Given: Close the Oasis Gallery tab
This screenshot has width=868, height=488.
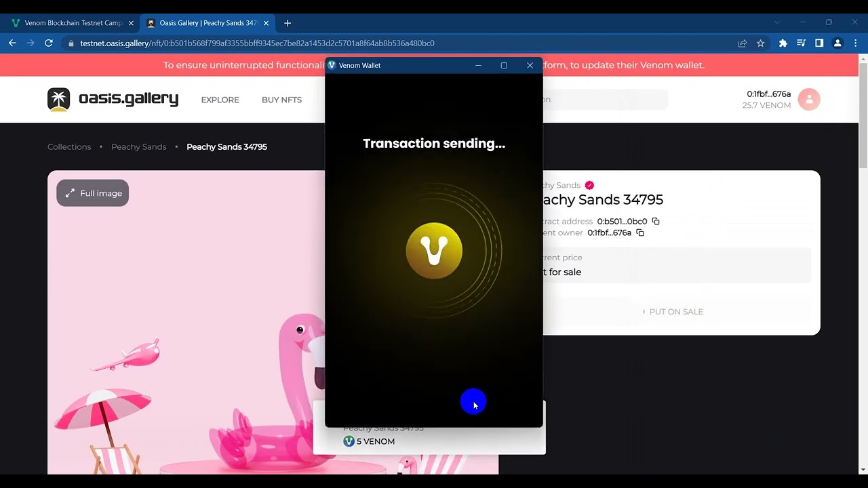Looking at the screenshot, I should (266, 23).
